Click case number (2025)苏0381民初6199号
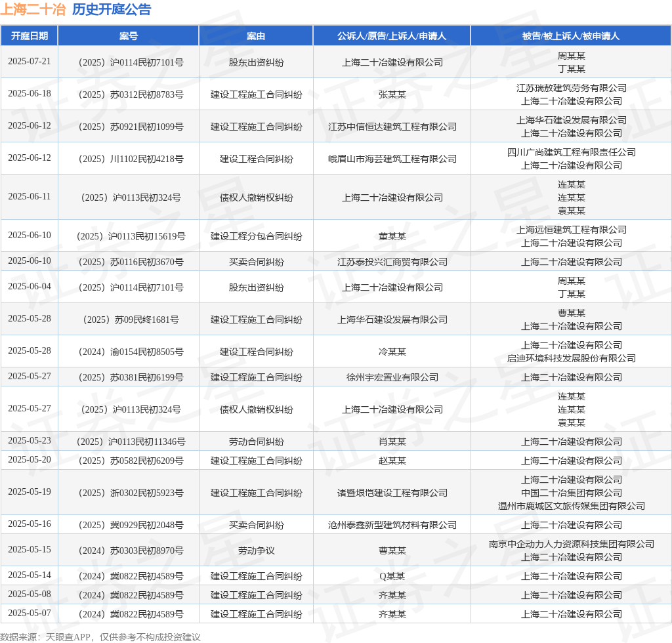The image size is (672, 643). coord(131,377)
